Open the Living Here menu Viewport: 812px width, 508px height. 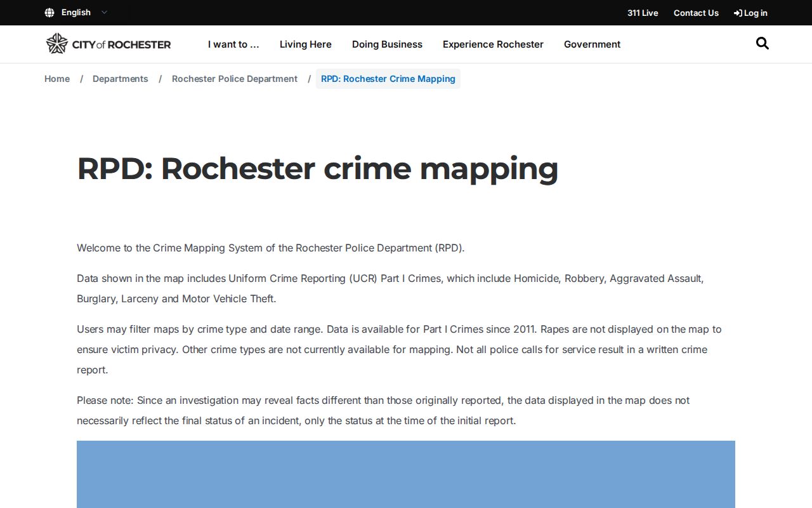pos(306,44)
